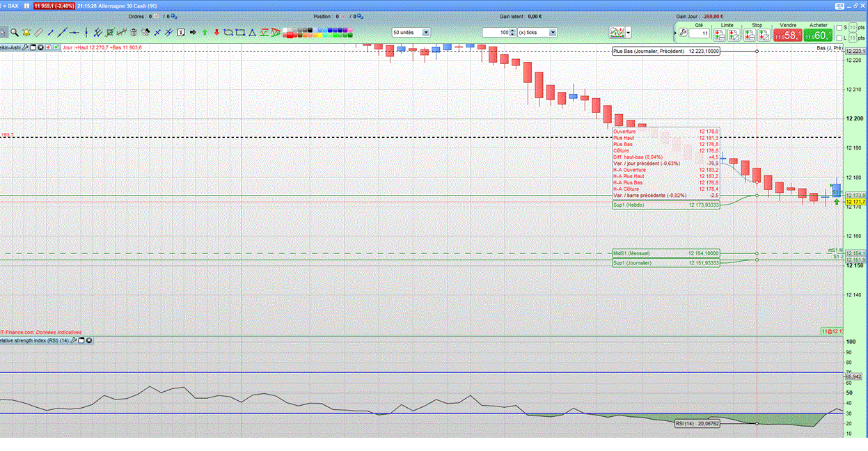Image resolution: width=868 pixels, height=451 pixels.
Task: Open Heikin-Ashi price settings wrench
Action: (24, 47)
